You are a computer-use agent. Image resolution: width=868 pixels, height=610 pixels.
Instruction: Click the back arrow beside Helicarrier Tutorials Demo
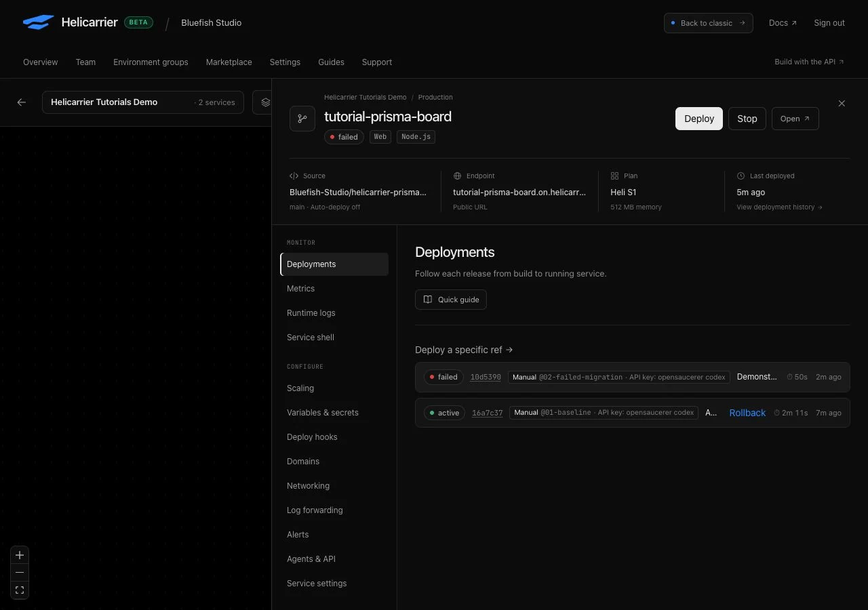click(x=22, y=102)
